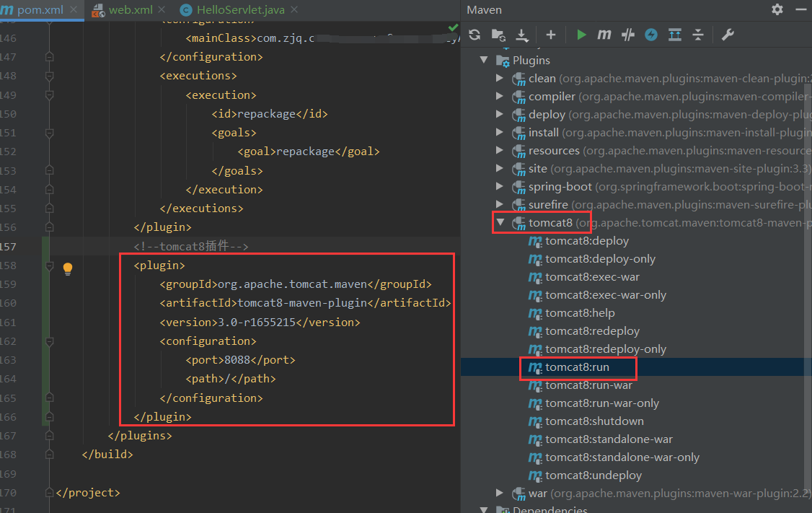The height and width of the screenshot is (513, 812).
Task: Select the tomcat8:run goal
Action: coord(577,367)
